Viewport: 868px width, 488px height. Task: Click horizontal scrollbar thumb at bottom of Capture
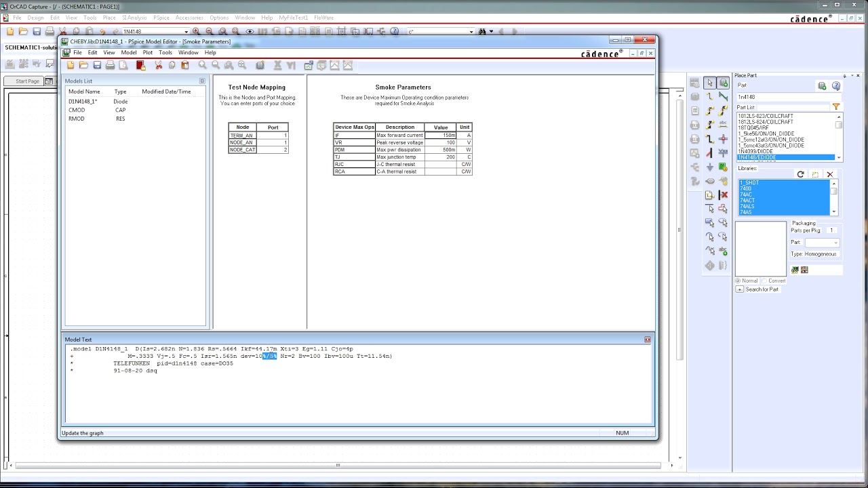pos(338,466)
